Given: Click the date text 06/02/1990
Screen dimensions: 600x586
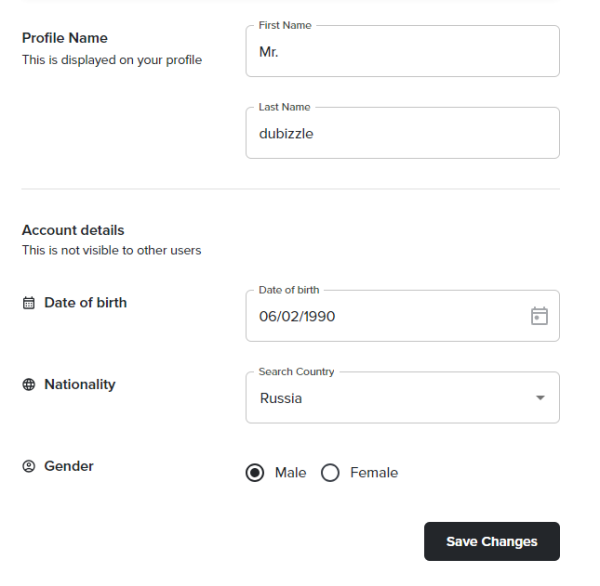Looking at the screenshot, I should point(297,316).
